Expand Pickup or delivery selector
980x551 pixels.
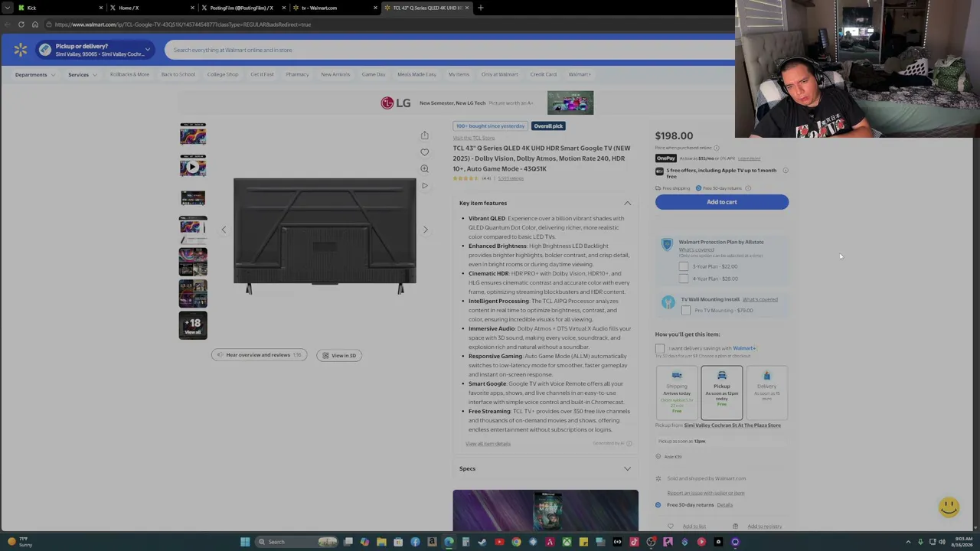point(95,50)
